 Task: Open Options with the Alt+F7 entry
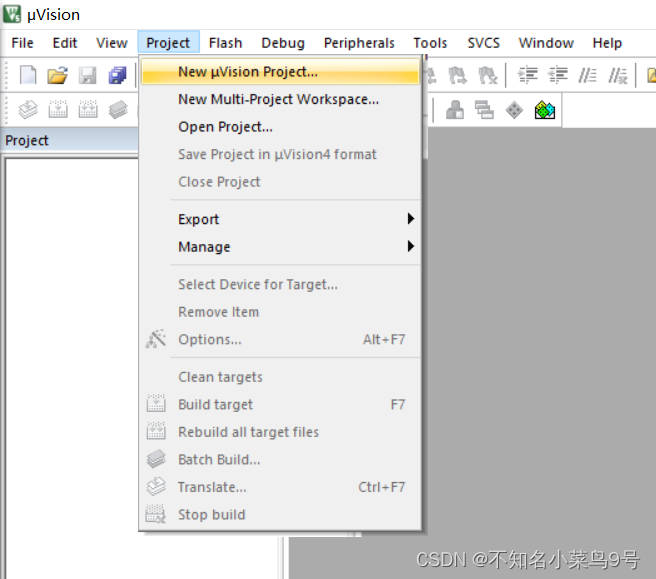tap(280, 339)
